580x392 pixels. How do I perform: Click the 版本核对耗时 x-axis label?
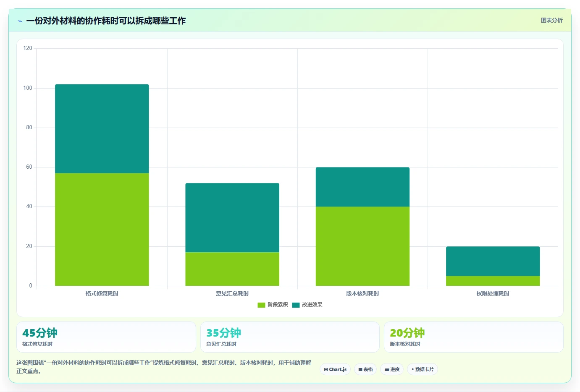pyautogui.click(x=362, y=293)
